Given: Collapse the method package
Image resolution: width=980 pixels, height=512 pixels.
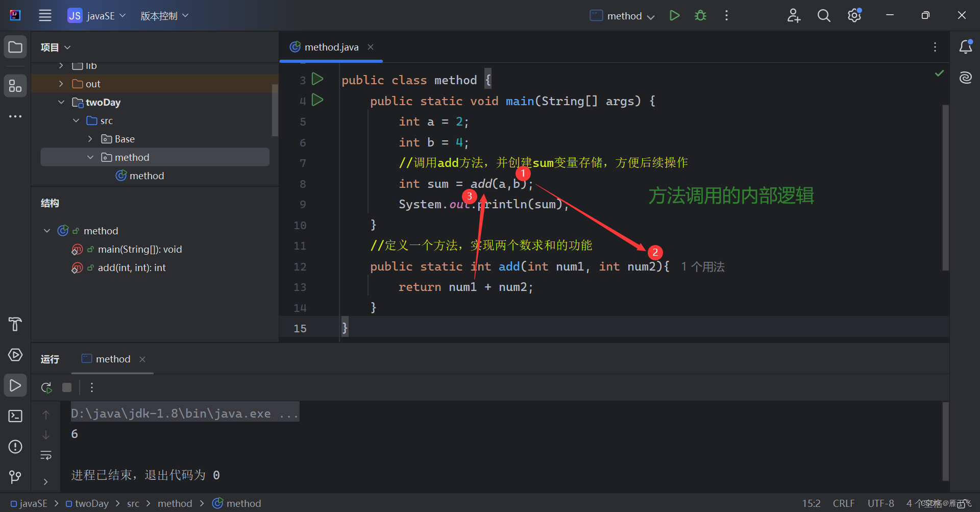Looking at the screenshot, I should tap(90, 157).
